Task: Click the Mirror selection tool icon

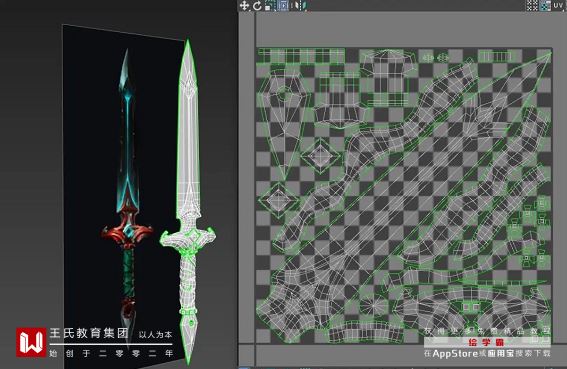Action: [x=300, y=5]
